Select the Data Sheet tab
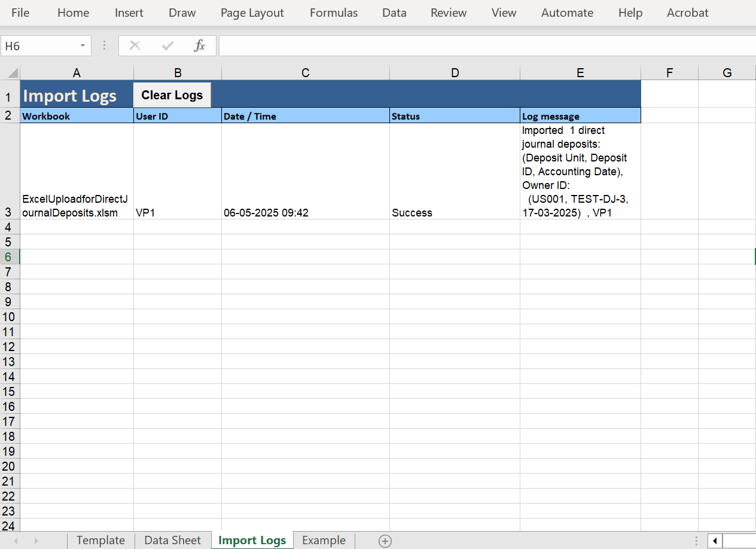756x549 pixels. coord(172,540)
